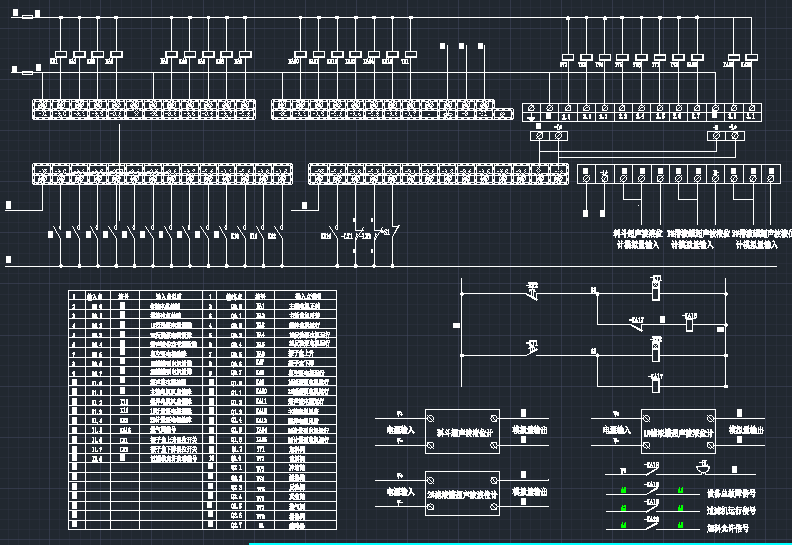Select the bottom -KA17 relay coil symbol

point(656,383)
